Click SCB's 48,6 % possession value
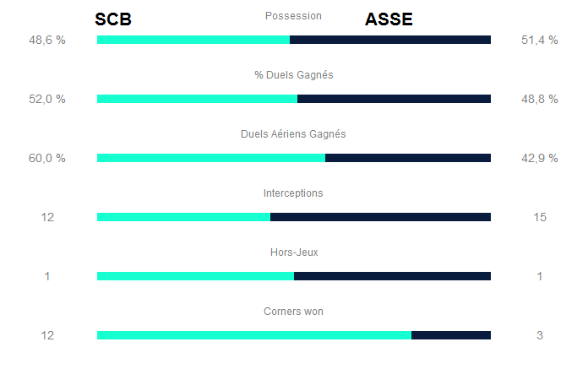588x369 pixels. (x=47, y=40)
